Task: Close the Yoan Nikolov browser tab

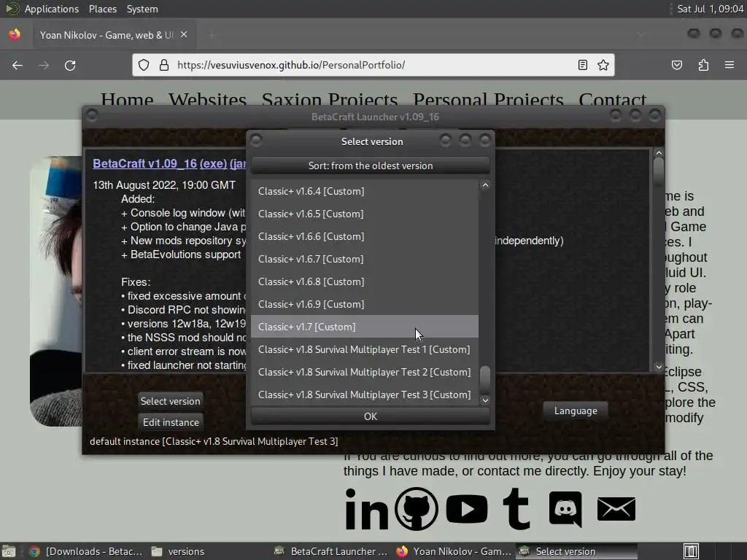Action: (x=184, y=35)
